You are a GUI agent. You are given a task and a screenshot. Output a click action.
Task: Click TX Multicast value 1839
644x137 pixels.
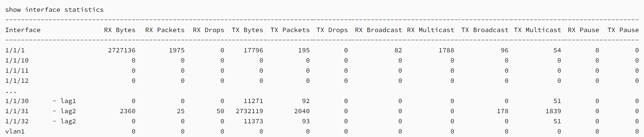point(553,111)
